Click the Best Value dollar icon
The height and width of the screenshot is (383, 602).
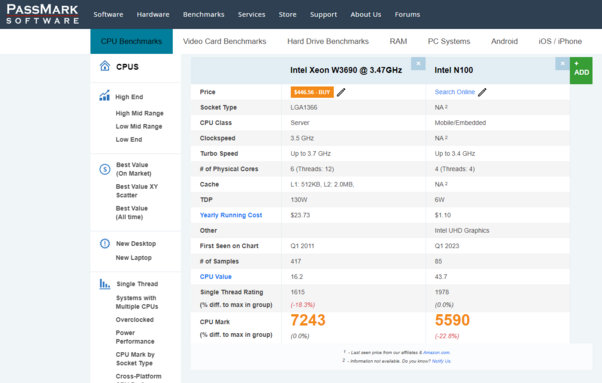tap(105, 169)
